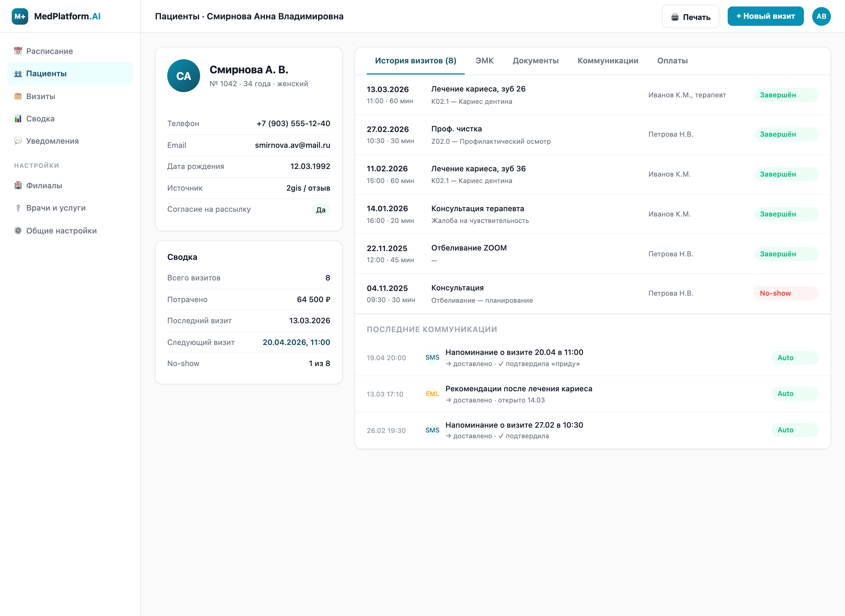
Task: Click the No-show count 1 из 8
Action: pyautogui.click(x=319, y=363)
